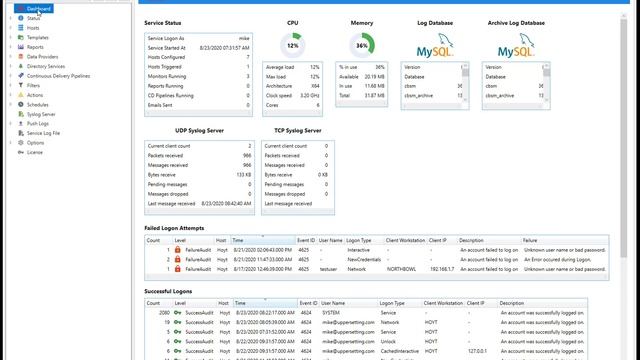
Task: Select the '127.0.0.1' client IP cell
Action: (x=477, y=351)
